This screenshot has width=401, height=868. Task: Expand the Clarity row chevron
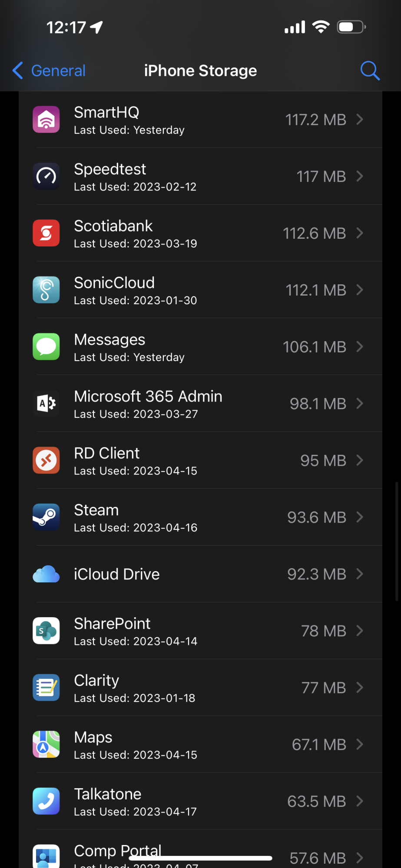tap(360, 687)
